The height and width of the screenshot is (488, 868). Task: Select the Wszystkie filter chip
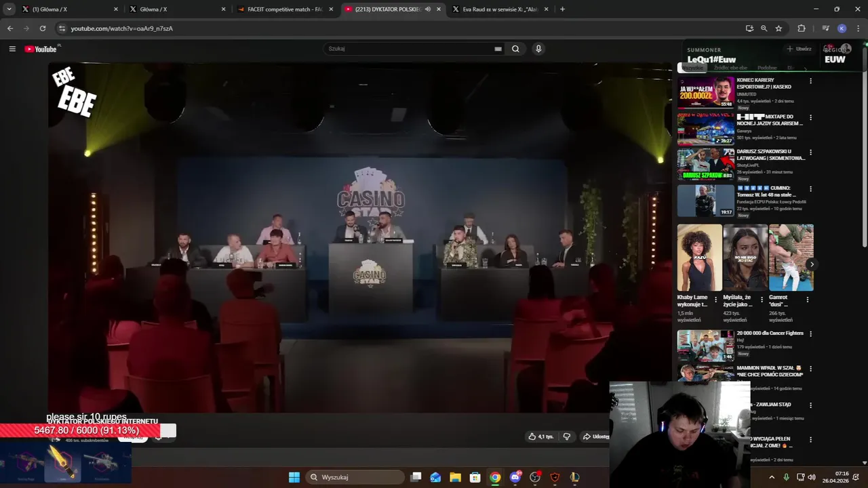click(692, 68)
